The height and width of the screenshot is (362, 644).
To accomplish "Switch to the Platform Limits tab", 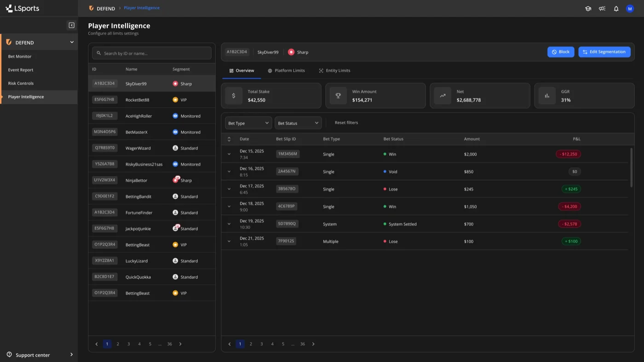I will point(286,71).
